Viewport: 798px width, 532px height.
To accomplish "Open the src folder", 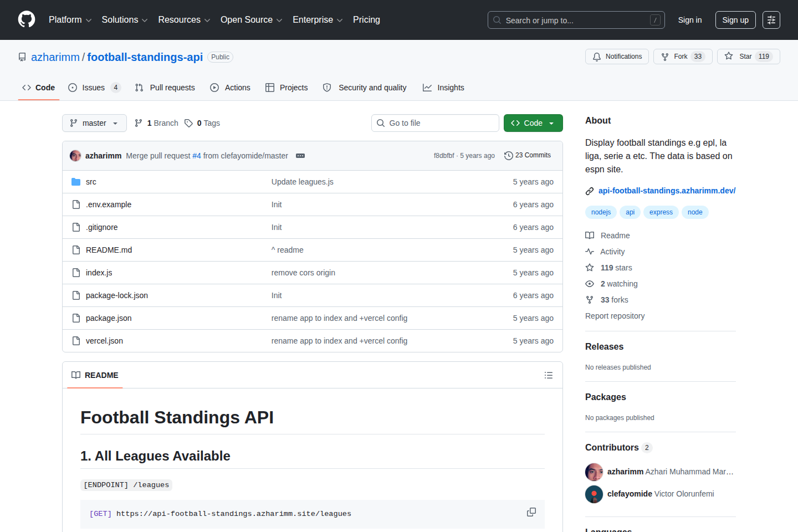I will pos(91,182).
